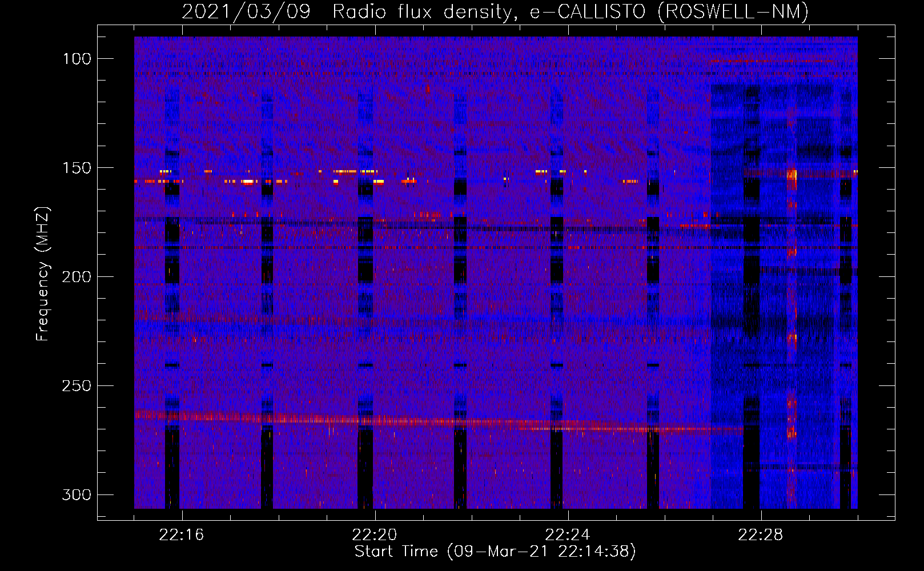Click the 22:16 time tick label
The image size is (924, 571).
[x=182, y=535]
